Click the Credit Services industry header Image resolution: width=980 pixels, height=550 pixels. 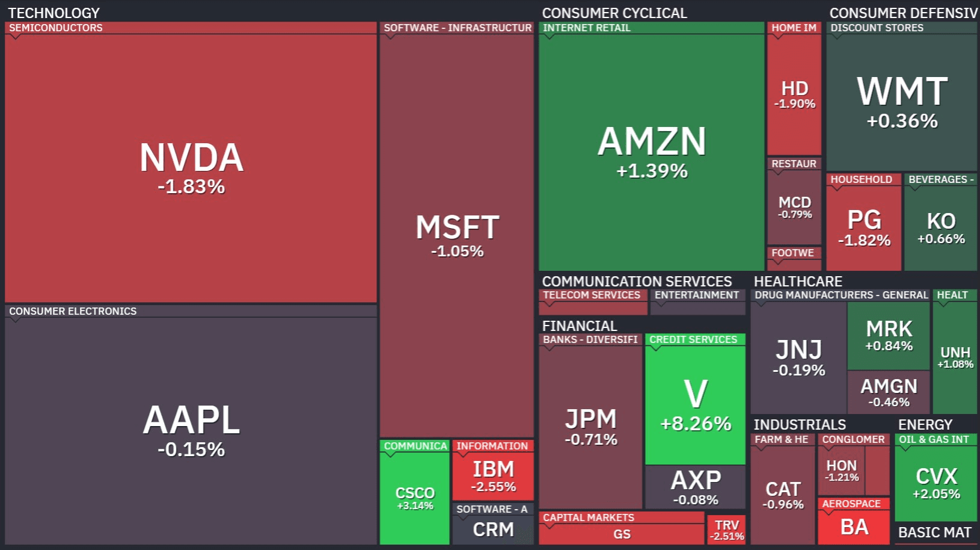[x=693, y=339]
